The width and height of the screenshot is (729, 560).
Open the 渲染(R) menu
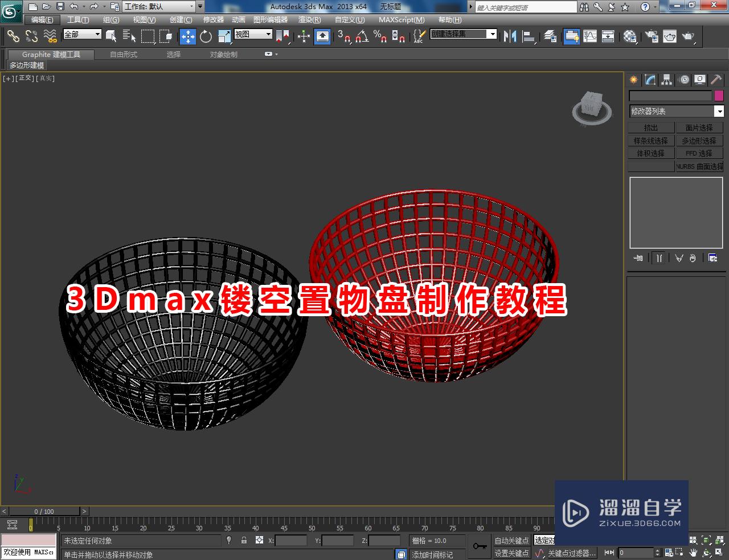point(309,19)
